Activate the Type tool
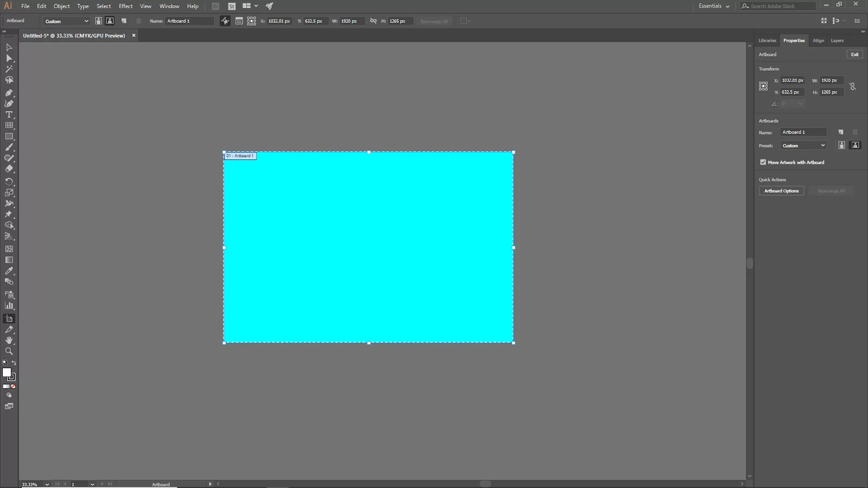 coord(9,114)
